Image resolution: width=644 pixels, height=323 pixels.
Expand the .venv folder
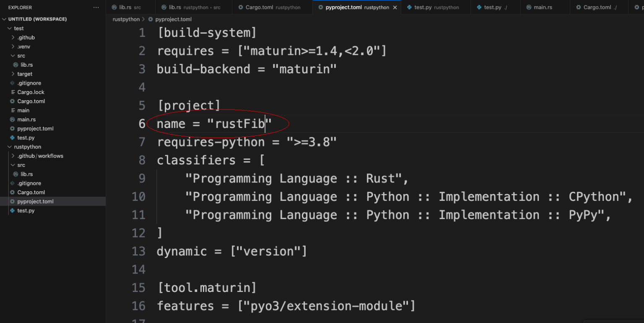click(x=23, y=47)
